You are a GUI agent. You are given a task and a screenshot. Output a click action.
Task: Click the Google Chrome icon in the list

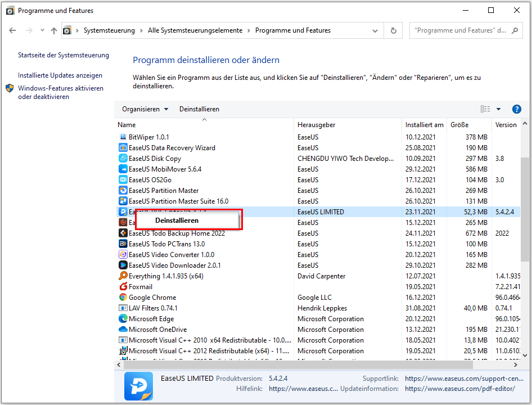point(123,298)
